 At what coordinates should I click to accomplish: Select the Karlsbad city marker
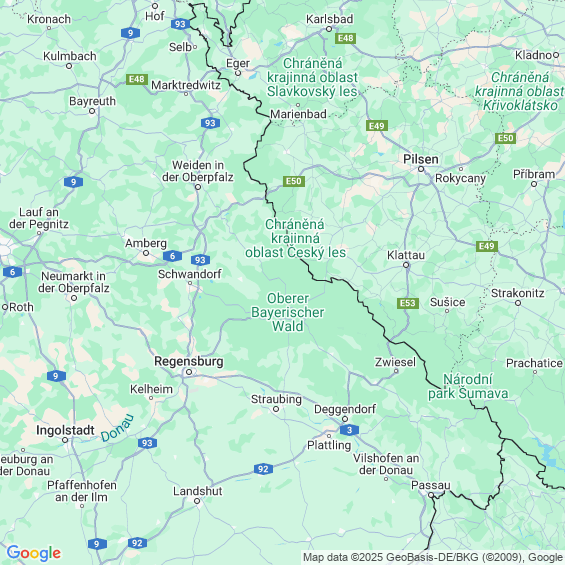pos(329,29)
